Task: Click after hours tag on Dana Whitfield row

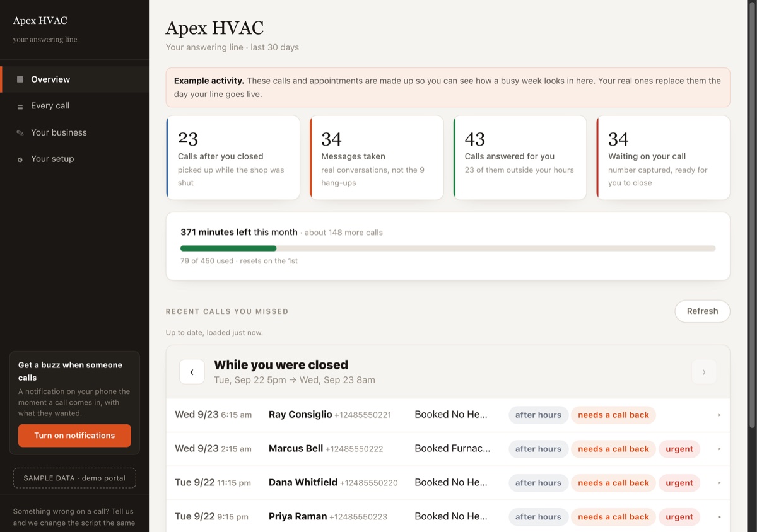Action: [538, 483]
